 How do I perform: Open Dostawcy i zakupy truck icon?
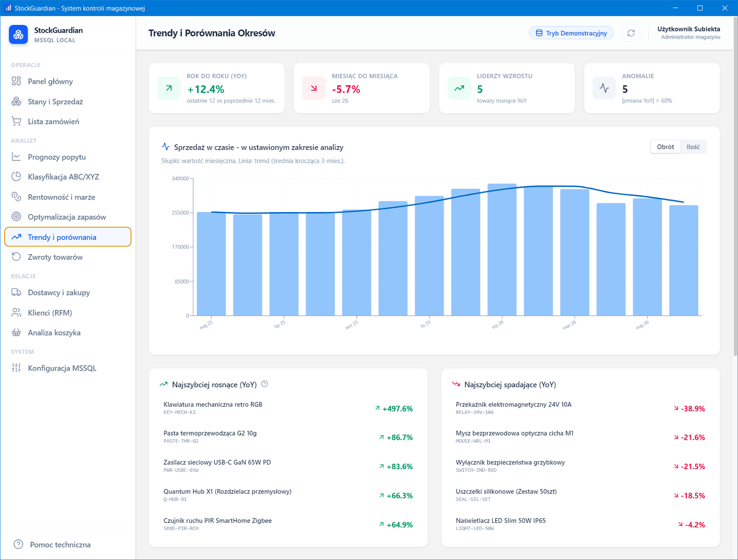[16, 292]
